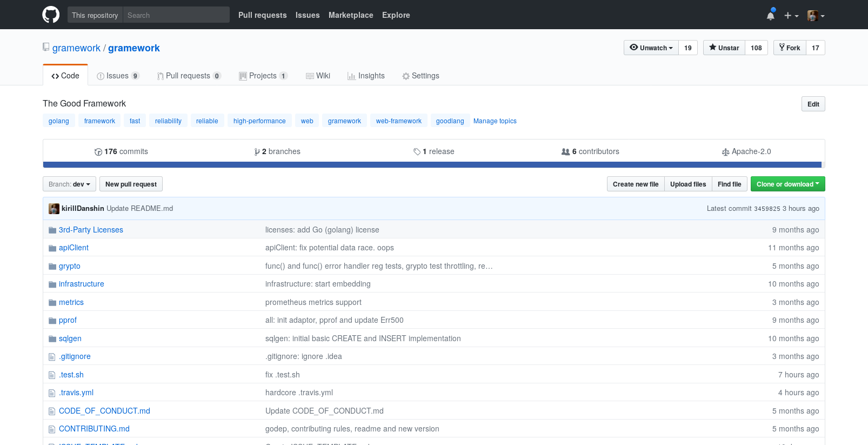Click the golang topic tag
Viewport: 868px width, 445px height.
click(x=59, y=121)
